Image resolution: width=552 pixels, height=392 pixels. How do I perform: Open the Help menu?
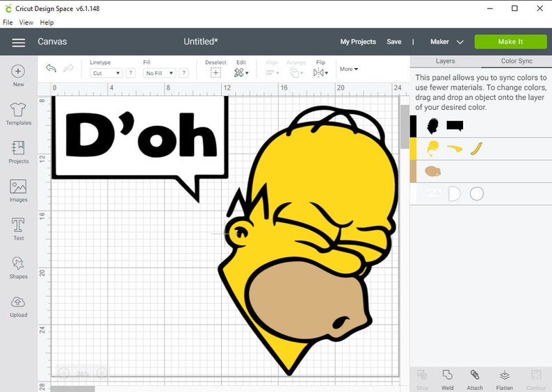pos(47,22)
